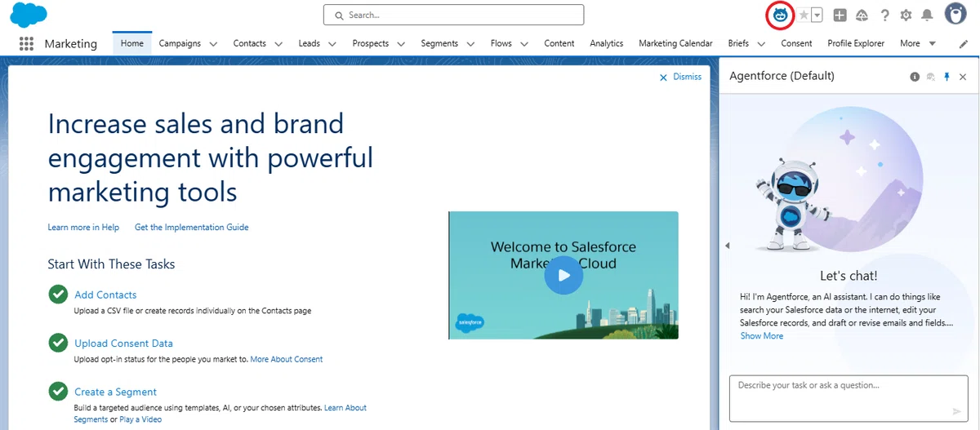Click the send arrow in chat box

[957, 412]
